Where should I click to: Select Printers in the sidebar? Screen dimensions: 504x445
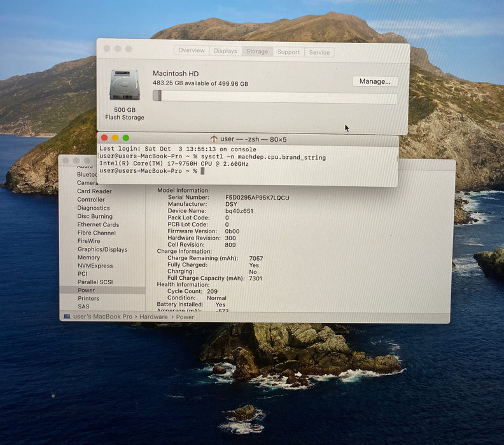coord(88,298)
